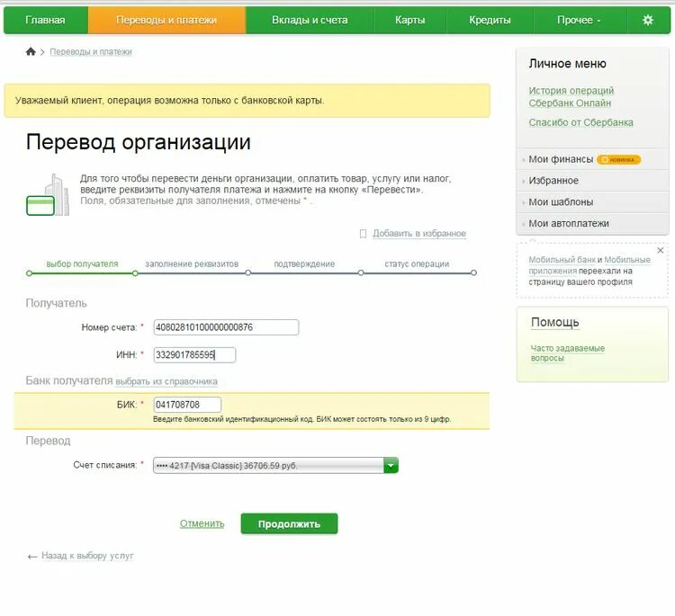This screenshot has width=675, height=616.
Task: Click the Отменить link
Action: [202, 523]
